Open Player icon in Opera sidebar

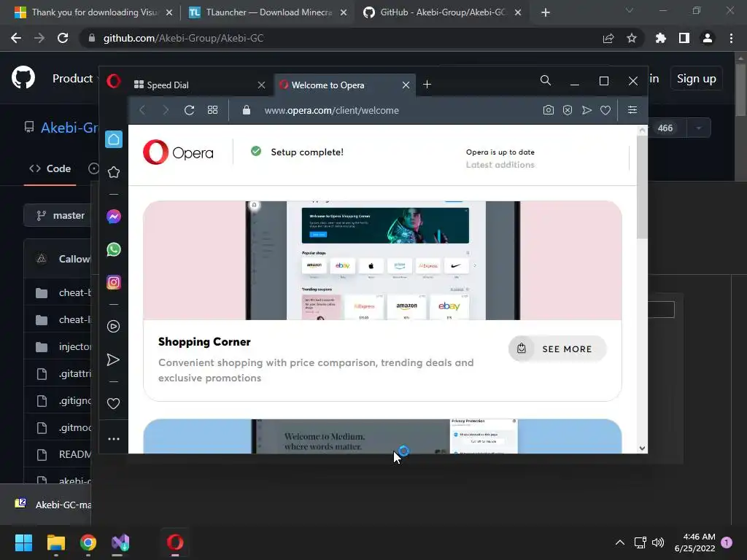[113, 326]
